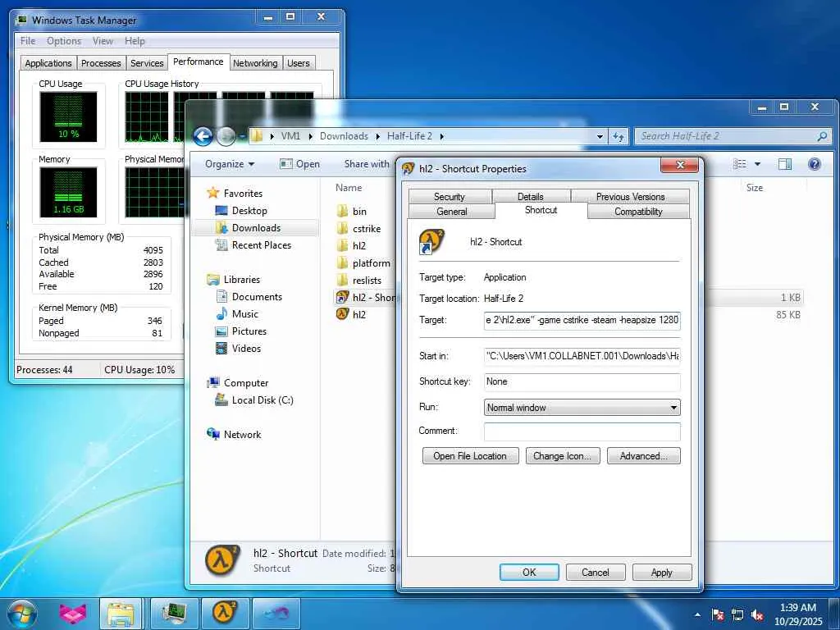Switch to the General tab
Image resolution: width=840 pixels, height=630 pixels.
[x=452, y=211]
